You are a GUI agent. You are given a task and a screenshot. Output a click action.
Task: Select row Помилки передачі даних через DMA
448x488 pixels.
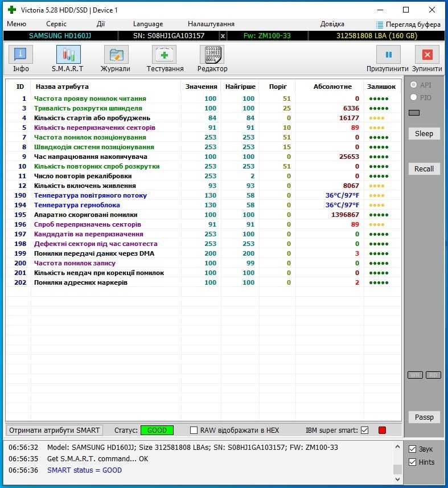tap(203, 253)
